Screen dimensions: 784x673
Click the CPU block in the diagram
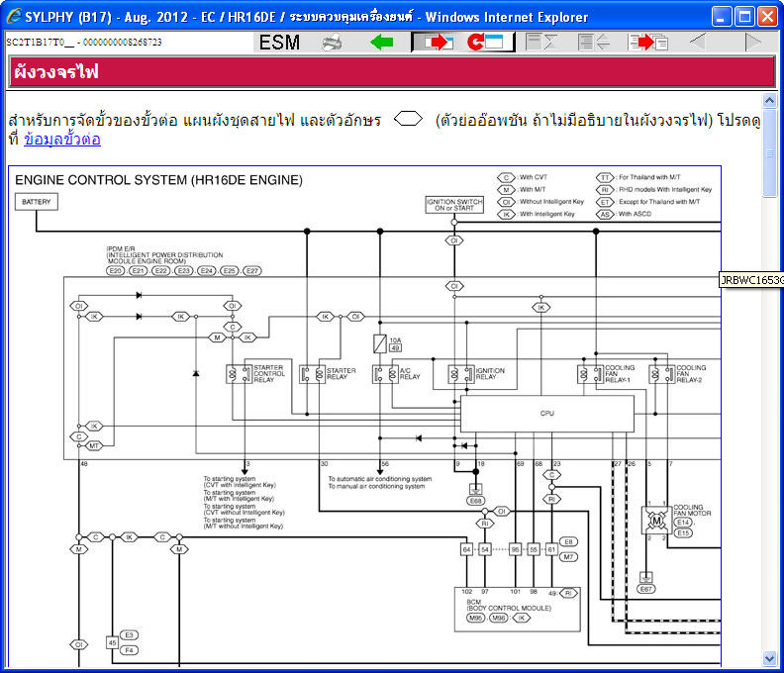coord(547,414)
